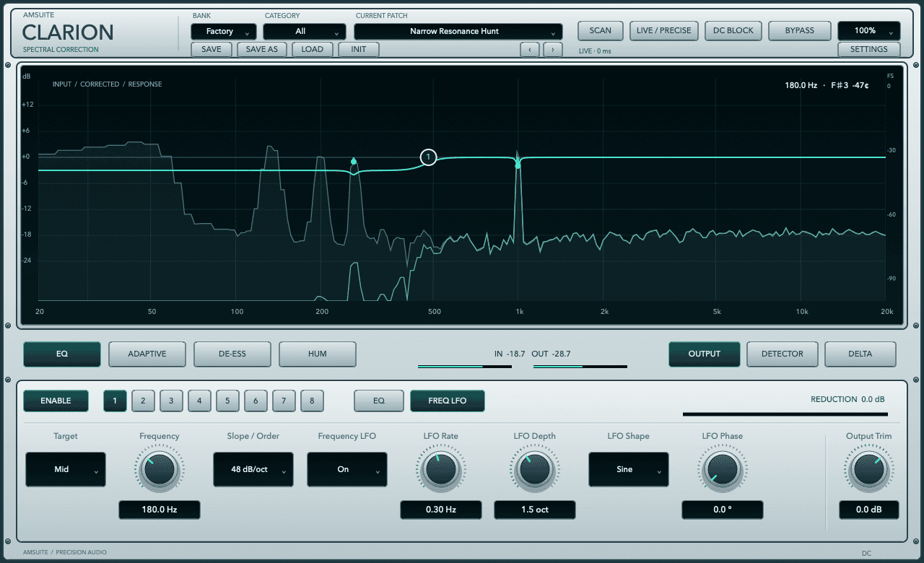Screen dimensions: 924x563
Task: Click the Output Trim knob
Action: pos(868,470)
